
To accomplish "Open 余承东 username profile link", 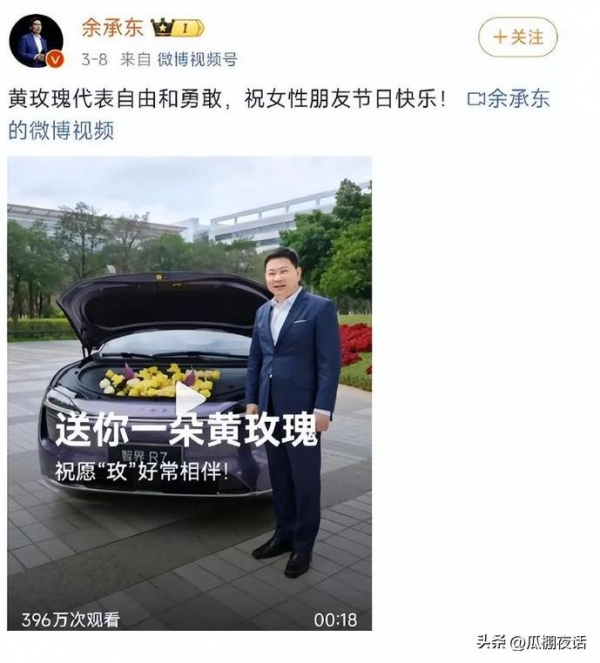I will coord(112,28).
